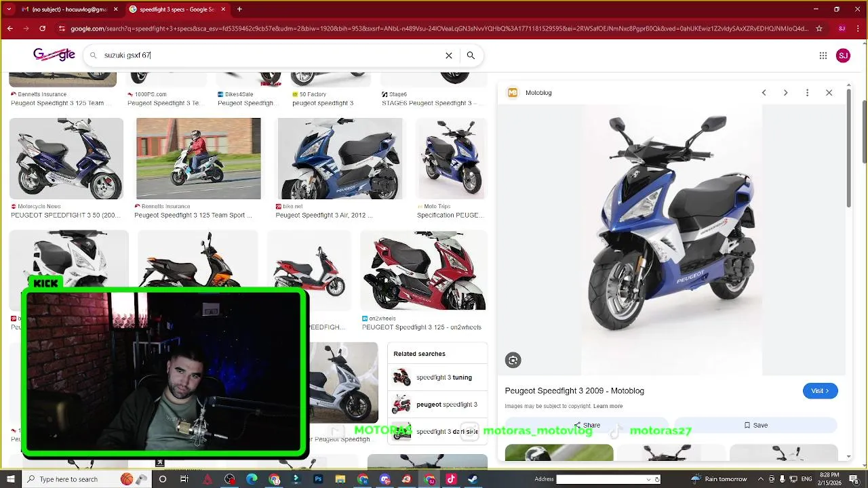
Task: Open Motorcycle News Speedfight 3 50 thumbnail
Action: pyautogui.click(x=66, y=159)
